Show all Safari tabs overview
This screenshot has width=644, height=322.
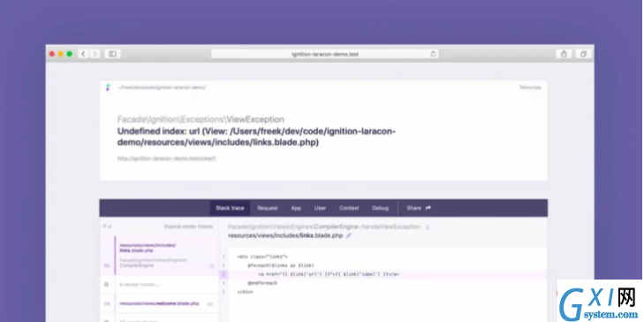583,54
